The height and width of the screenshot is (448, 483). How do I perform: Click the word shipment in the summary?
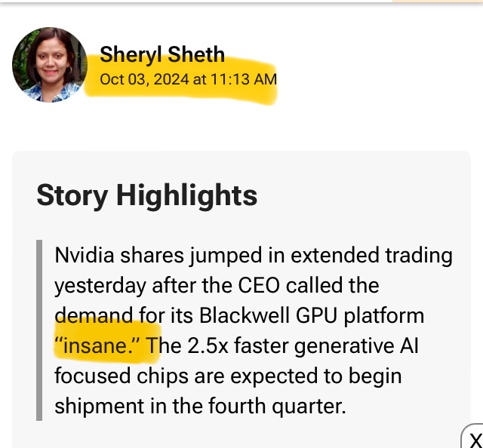click(95, 406)
